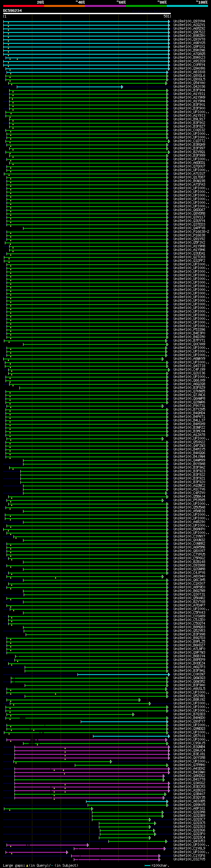Click the purple ~60% identity legend bar

(x=105, y=6)
